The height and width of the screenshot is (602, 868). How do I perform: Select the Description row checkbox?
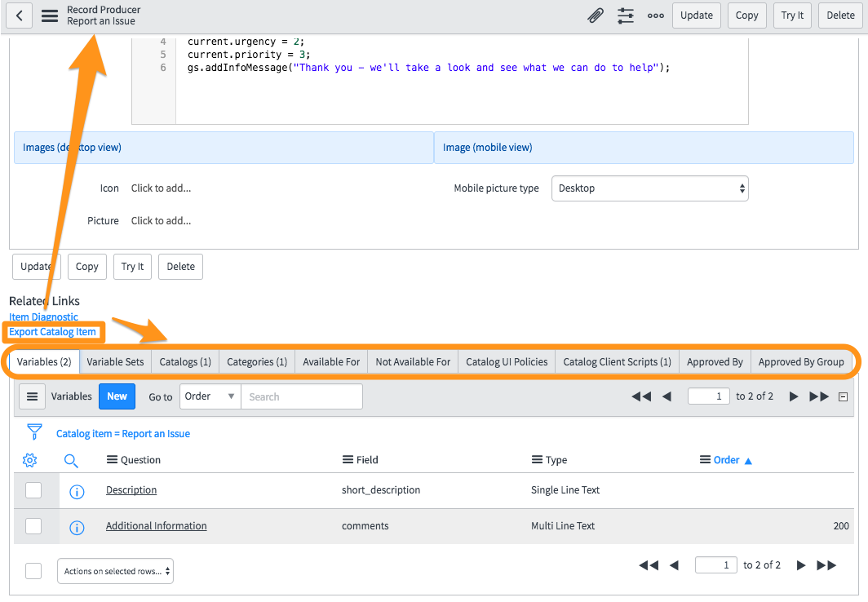point(33,490)
